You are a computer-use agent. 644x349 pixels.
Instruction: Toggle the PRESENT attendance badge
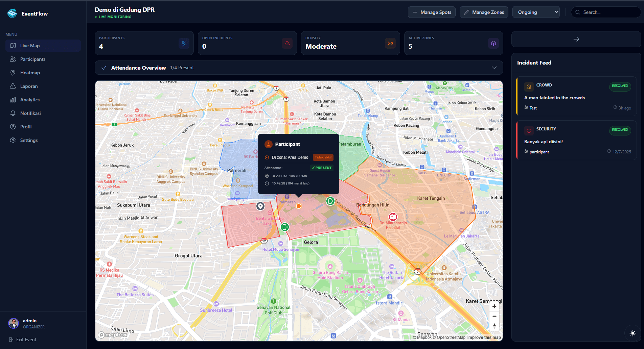pos(321,168)
